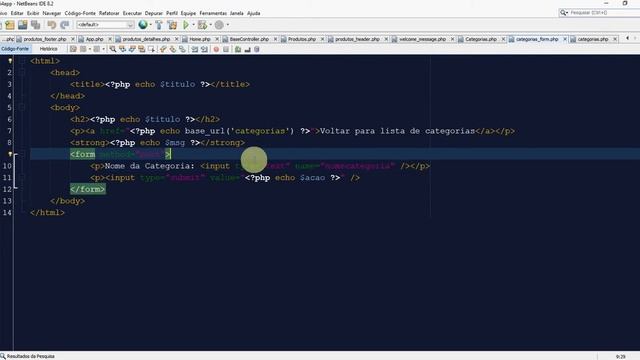
Task: Switch to the Categorias.php tab
Action: click(480, 39)
